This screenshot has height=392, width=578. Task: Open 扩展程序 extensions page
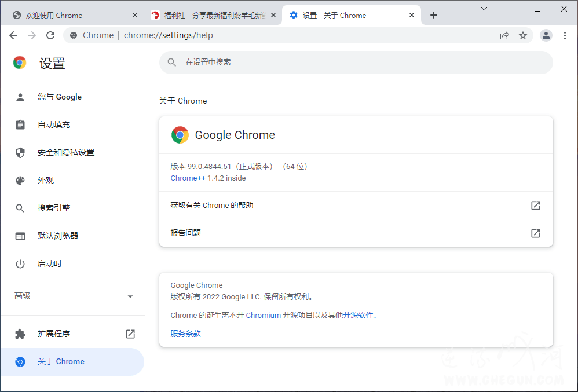[73, 334]
